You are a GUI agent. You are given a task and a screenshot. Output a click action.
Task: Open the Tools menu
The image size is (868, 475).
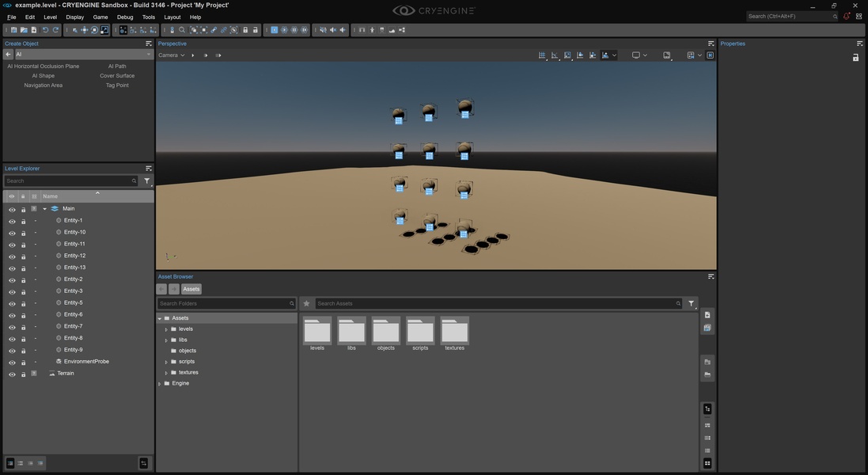[x=149, y=17]
